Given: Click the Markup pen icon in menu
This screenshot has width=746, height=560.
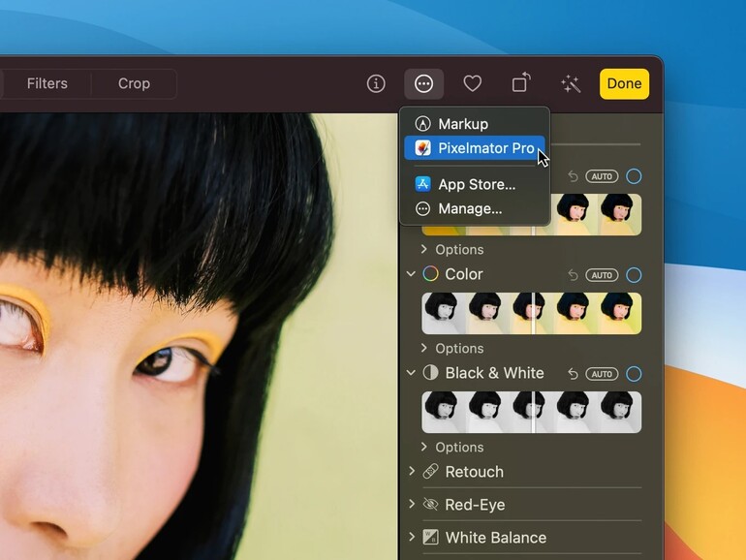Looking at the screenshot, I should [x=422, y=124].
